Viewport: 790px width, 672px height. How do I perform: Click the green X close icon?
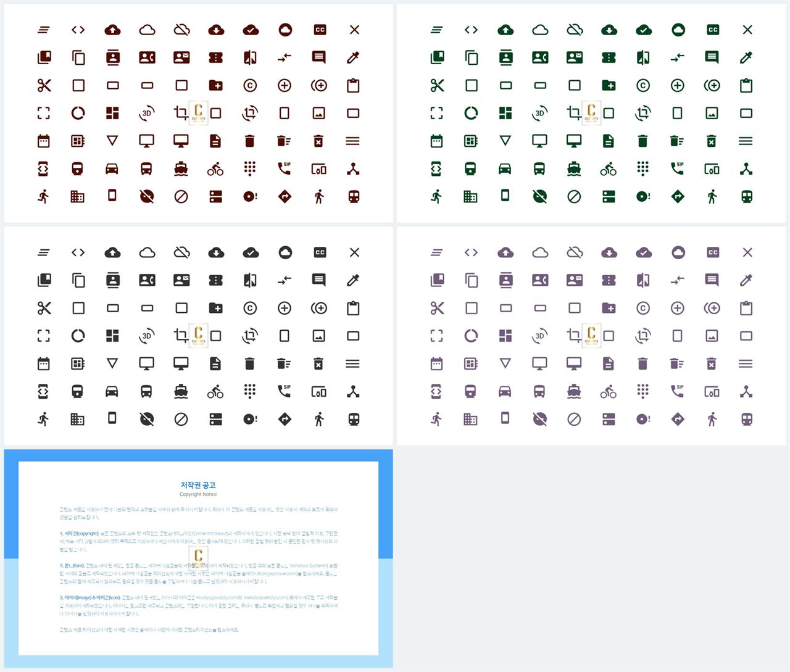[747, 30]
